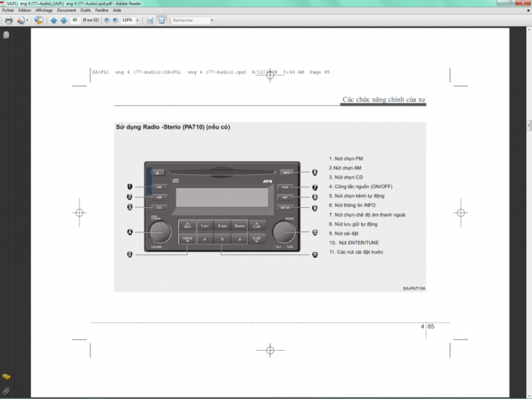Open the Attachments paperclip icon in sidebar
Image resolution: width=532 pixels, height=399 pixels.
[x=6, y=391]
